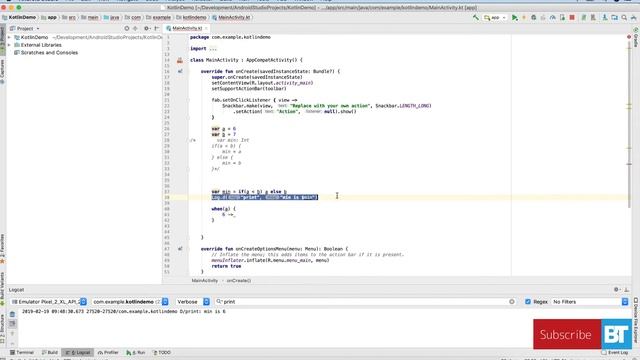Screen dimensions: 640x360
Task: Open the Gradle side panel tab
Action: click(x=636, y=38)
